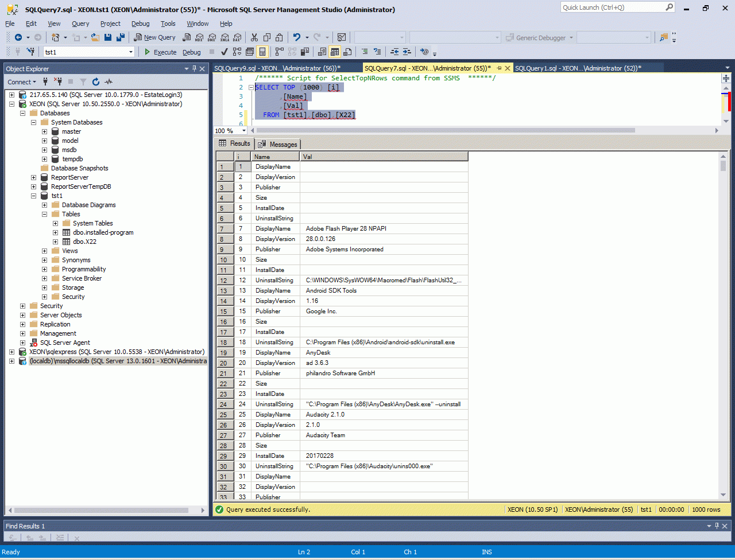Click the Save All icon

click(x=121, y=37)
